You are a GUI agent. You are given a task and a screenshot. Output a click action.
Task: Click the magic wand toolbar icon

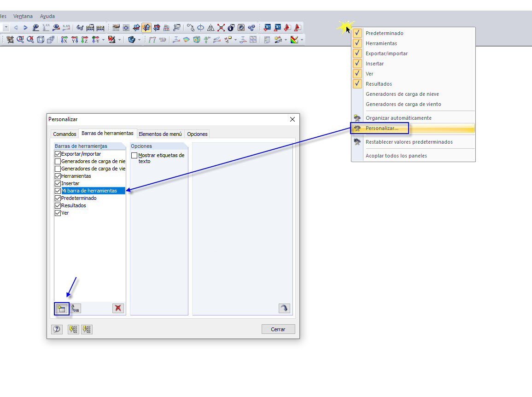278,40
